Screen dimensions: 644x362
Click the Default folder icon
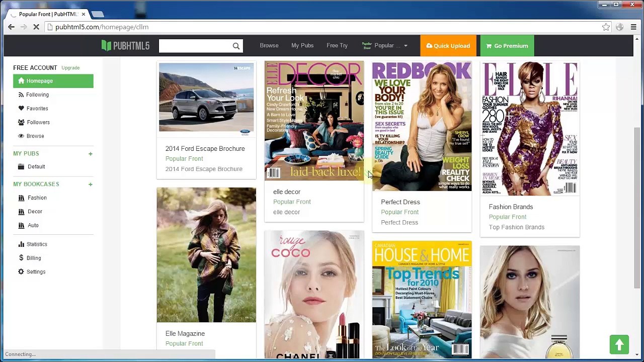[x=21, y=166]
